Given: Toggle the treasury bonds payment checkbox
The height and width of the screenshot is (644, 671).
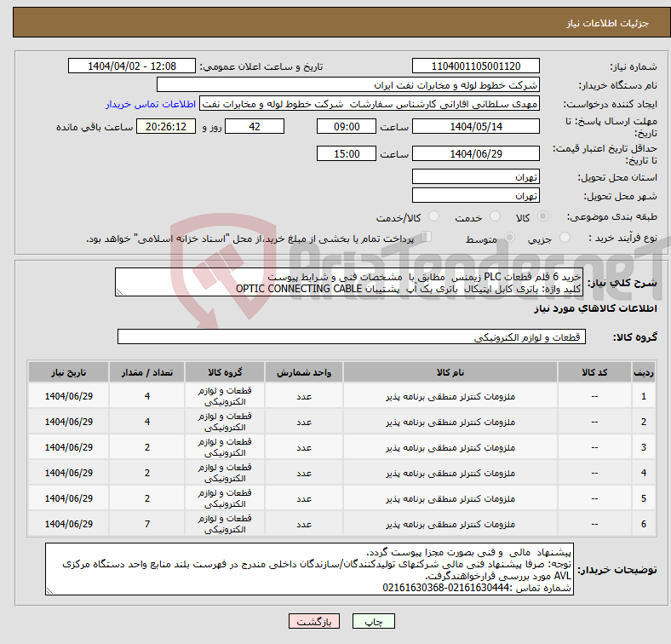Looking at the screenshot, I should (x=427, y=237).
